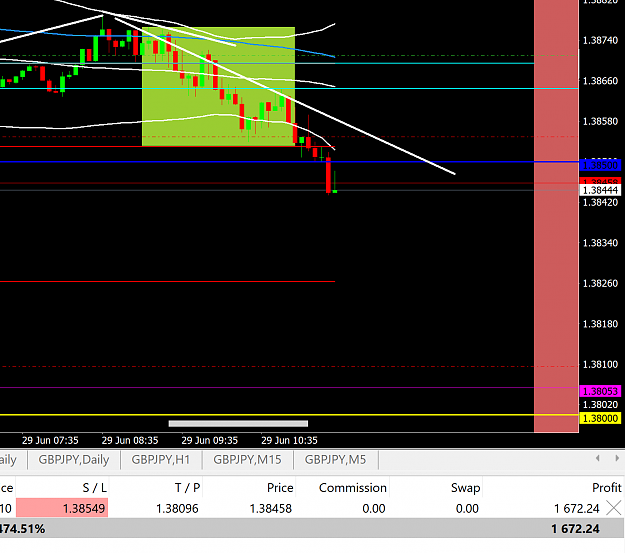625x553 pixels.
Task: Close the open trade with X icon
Action: [614, 508]
